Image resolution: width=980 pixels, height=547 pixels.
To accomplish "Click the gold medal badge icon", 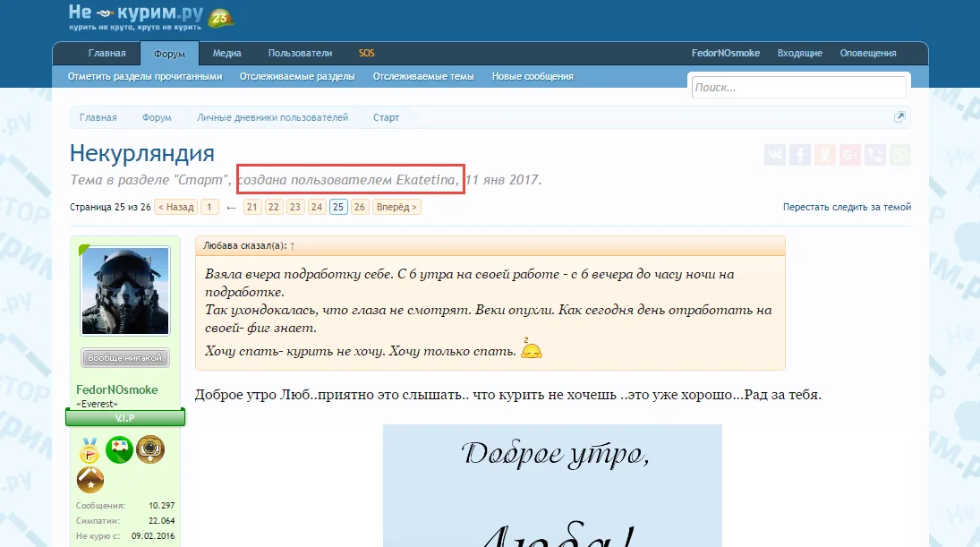I will pyautogui.click(x=90, y=449).
